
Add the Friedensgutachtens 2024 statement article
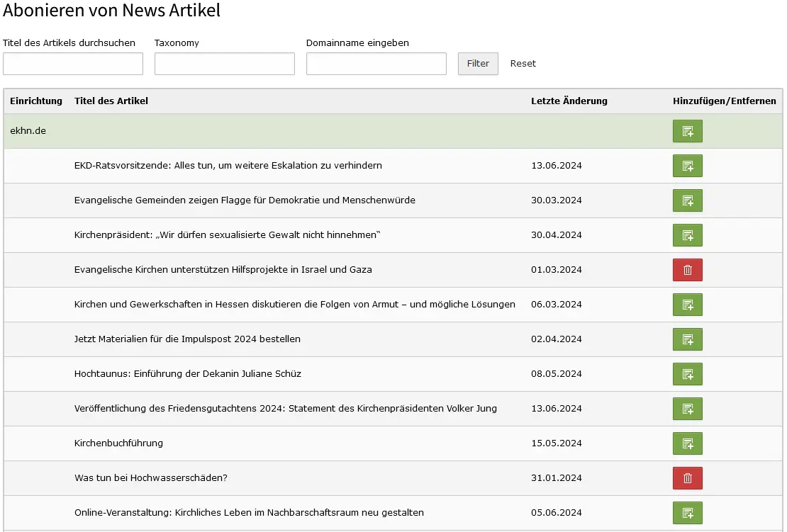pos(687,409)
